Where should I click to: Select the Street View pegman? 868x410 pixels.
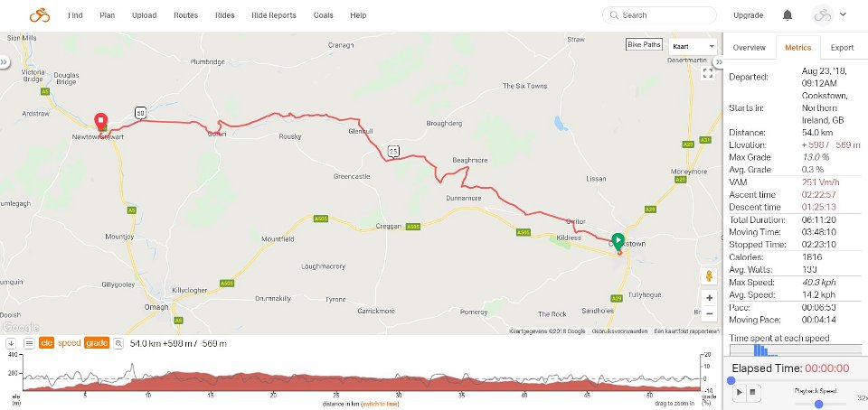coord(709,275)
